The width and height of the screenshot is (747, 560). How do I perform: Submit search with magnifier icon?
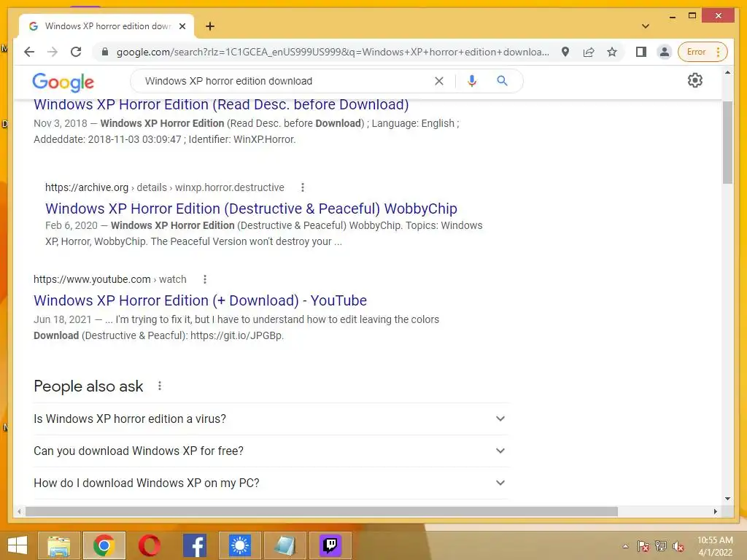point(502,81)
